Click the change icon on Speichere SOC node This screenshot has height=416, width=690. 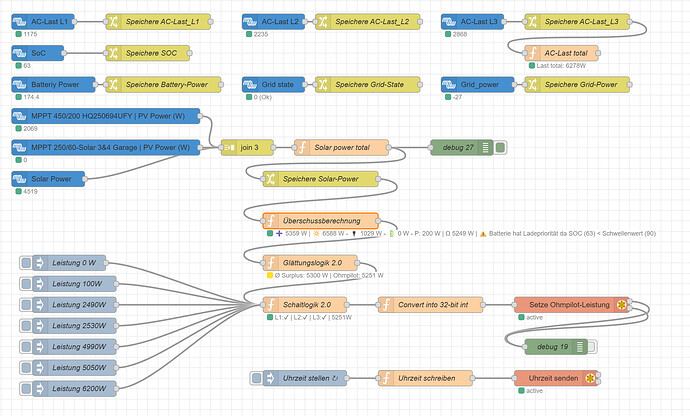click(x=114, y=53)
